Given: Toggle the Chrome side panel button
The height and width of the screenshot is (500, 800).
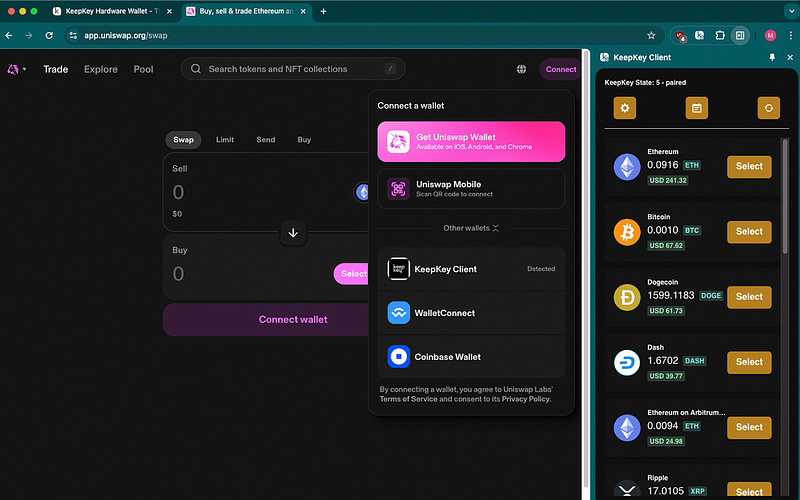Looking at the screenshot, I should pos(740,35).
